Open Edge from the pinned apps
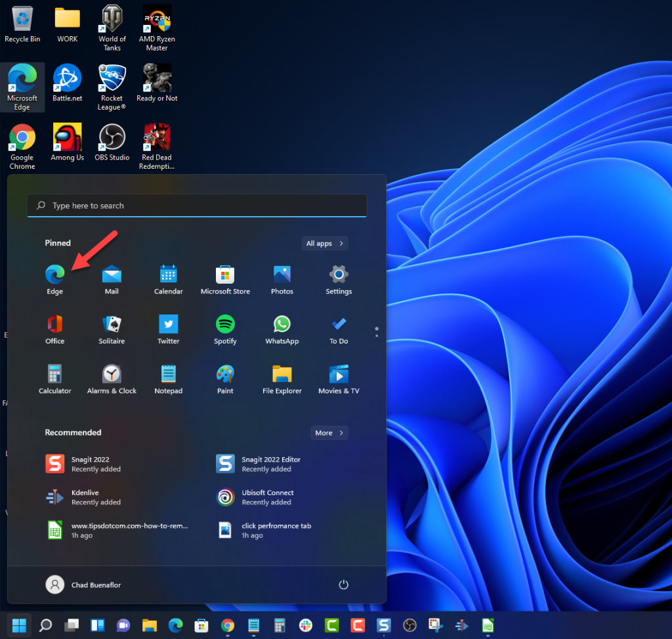This screenshot has width=672, height=639. pyautogui.click(x=55, y=280)
